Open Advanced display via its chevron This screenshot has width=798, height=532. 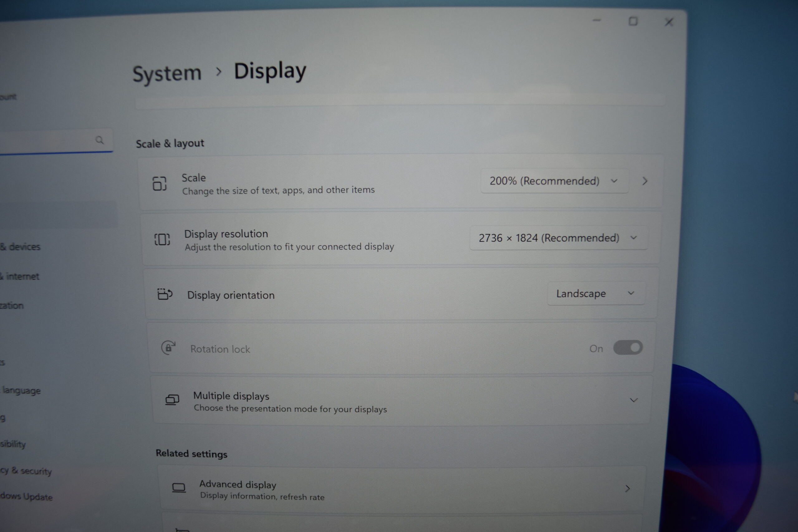click(627, 489)
